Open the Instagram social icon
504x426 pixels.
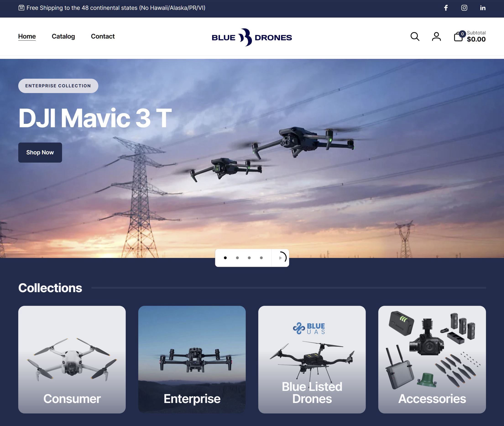tap(464, 8)
